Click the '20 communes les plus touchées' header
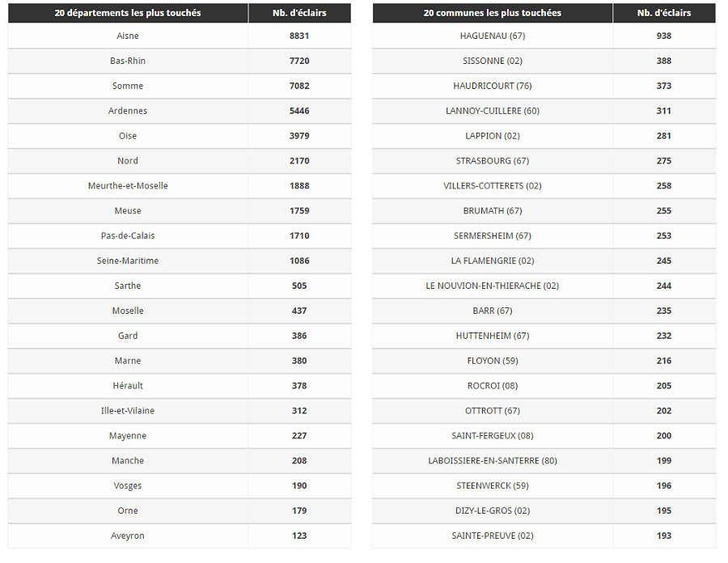 point(492,13)
